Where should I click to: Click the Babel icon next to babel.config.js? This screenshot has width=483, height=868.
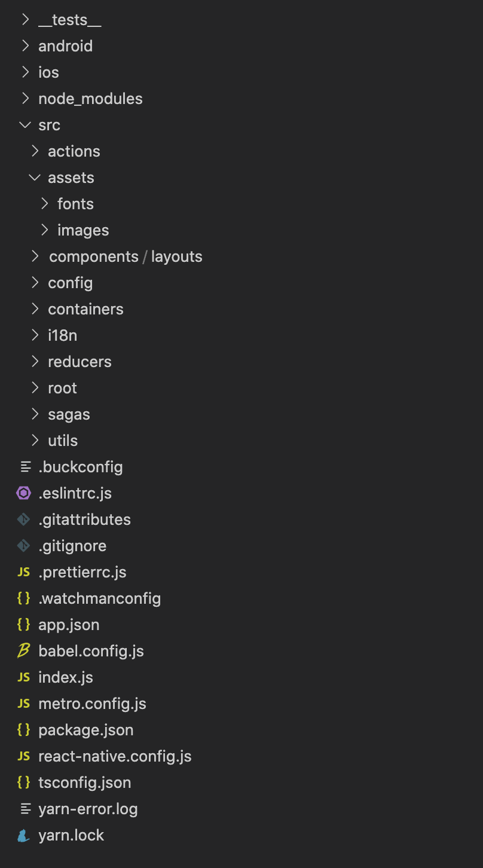(x=24, y=651)
